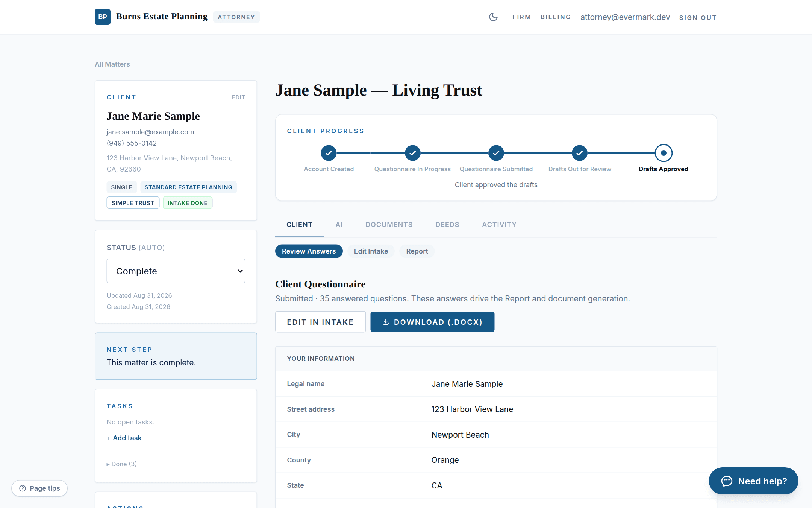Click the attorney@evermark.dev account email

625,17
